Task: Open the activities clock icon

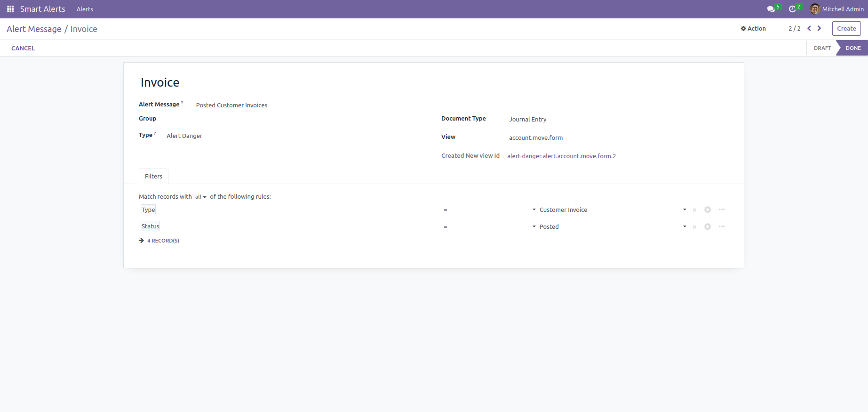Action: [x=792, y=9]
